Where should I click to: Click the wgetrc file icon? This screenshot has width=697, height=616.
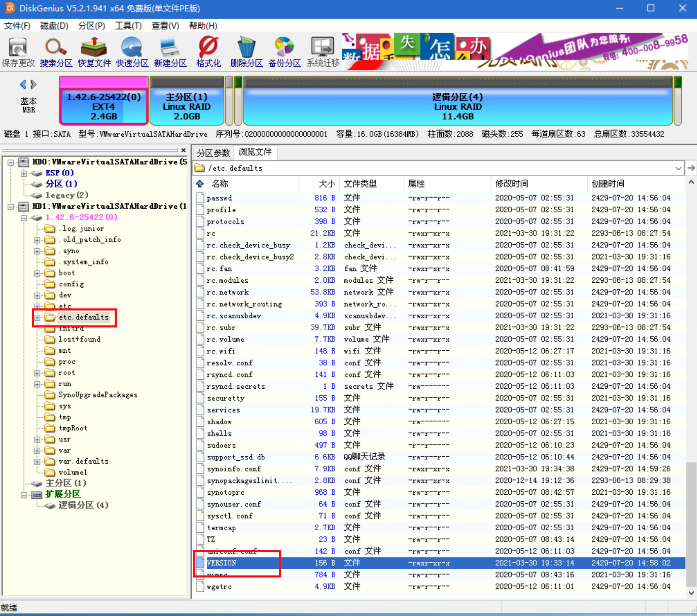tap(200, 587)
